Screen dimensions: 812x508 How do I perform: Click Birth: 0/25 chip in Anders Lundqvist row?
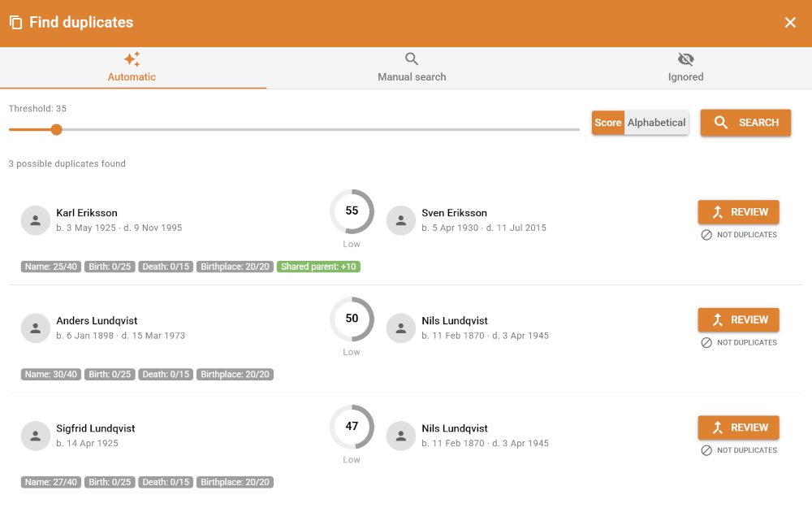tap(110, 374)
